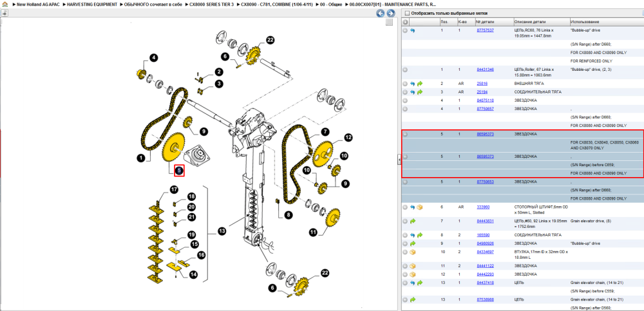Open part number link 84075110
Viewport: 644px width, 311px height.
tap(485, 100)
